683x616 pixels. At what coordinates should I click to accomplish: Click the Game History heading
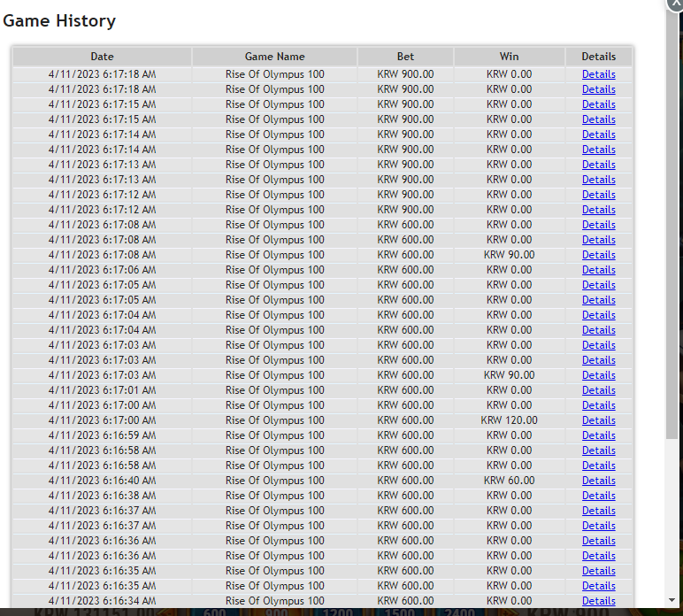click(x=59, y=21)
